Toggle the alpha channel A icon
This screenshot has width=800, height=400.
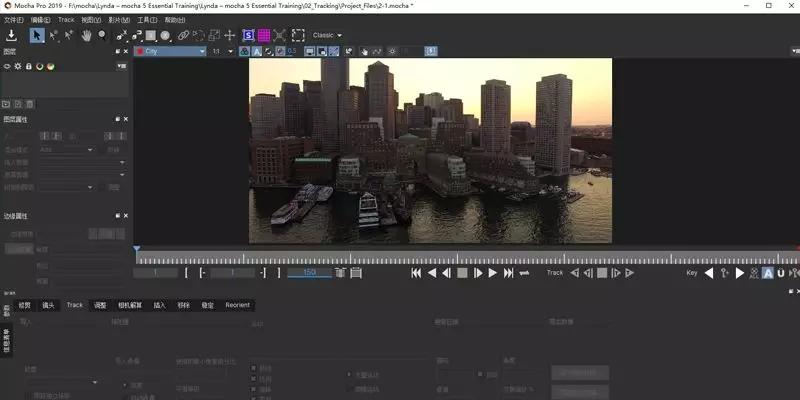pos(257,51)
